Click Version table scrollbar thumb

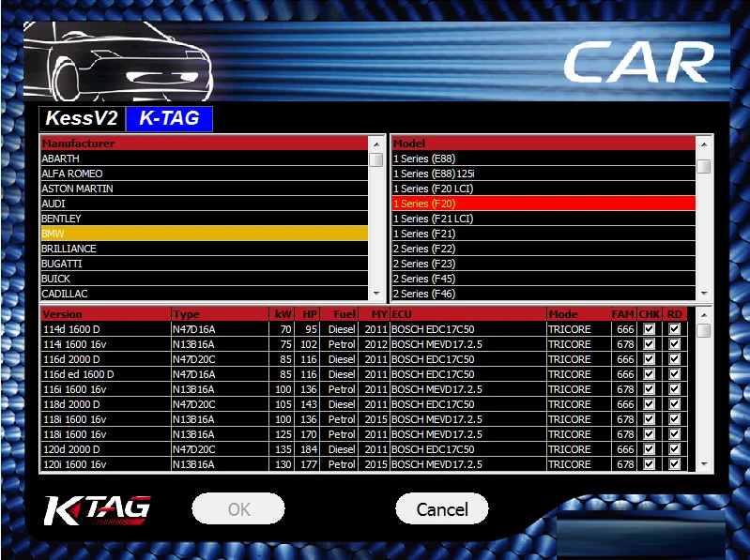click(704, 330)
